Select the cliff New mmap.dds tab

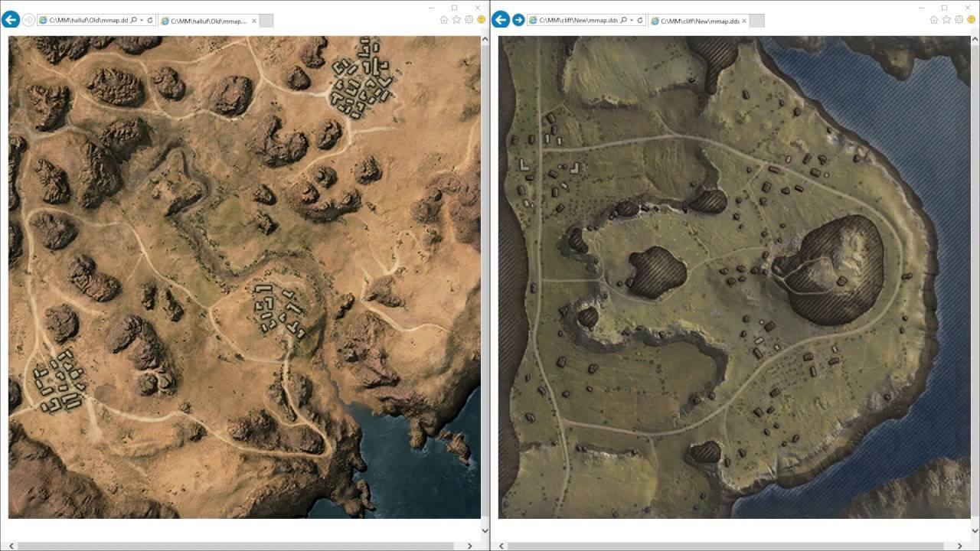pyautogui.click(x=694, y=21)
